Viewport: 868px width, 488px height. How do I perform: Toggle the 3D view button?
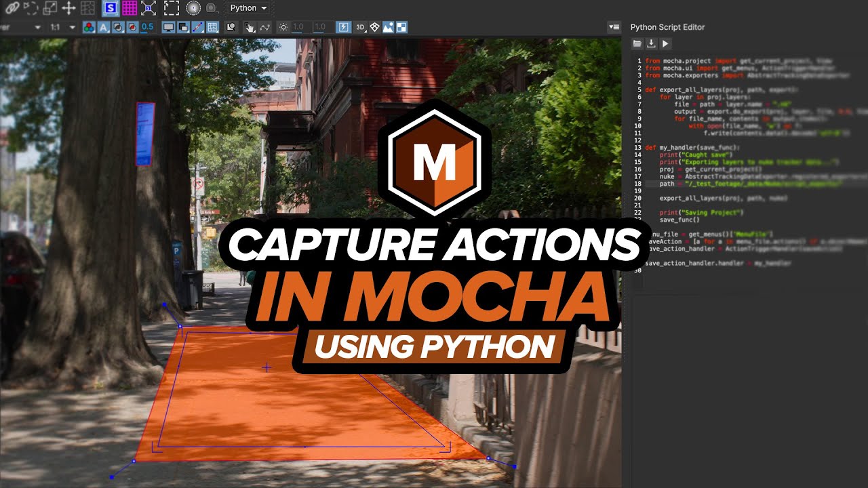tap(360, 27)
